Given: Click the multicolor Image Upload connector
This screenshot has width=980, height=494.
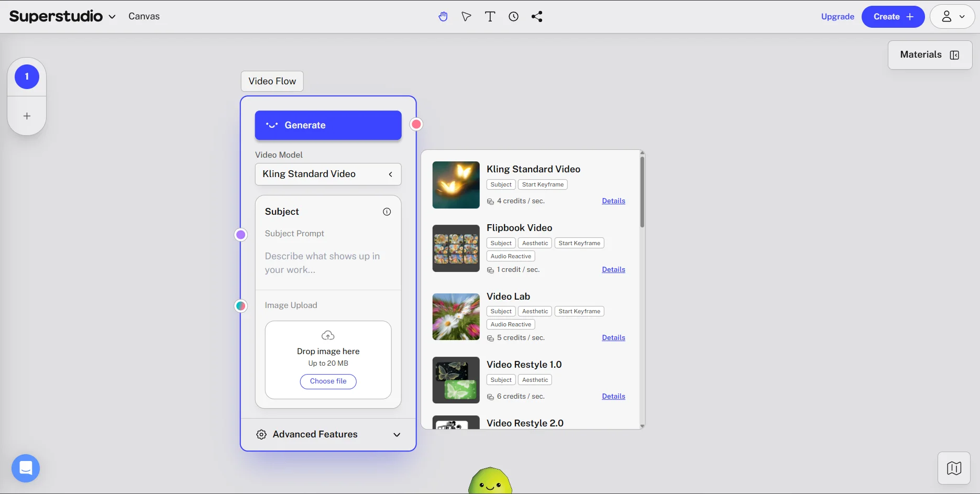Looking at the screenshot, I should (241, 306).
